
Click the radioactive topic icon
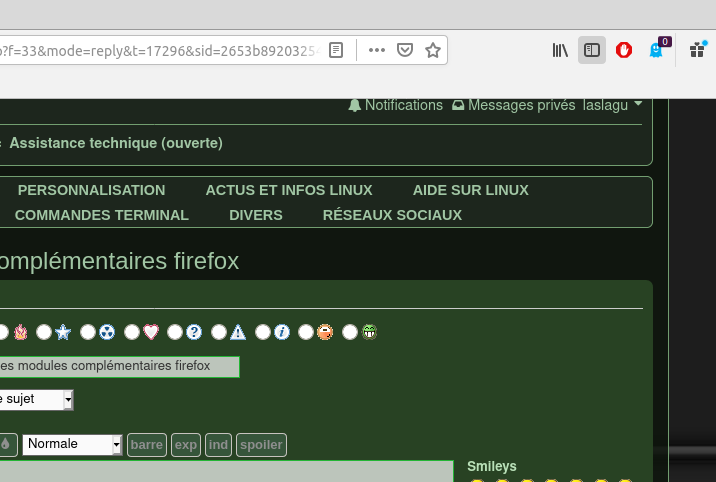pyautogui.click(x=107, y=332)
